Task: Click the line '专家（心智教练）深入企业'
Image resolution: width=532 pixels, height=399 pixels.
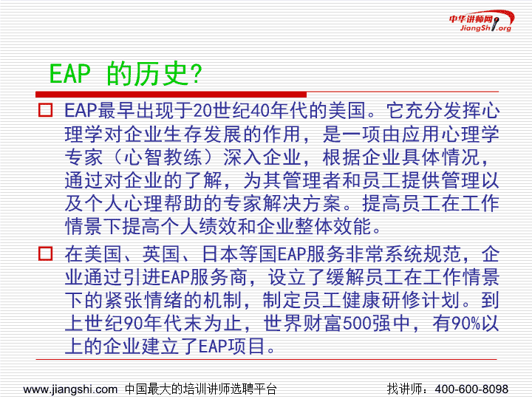Action: click(x=277, y=157)
